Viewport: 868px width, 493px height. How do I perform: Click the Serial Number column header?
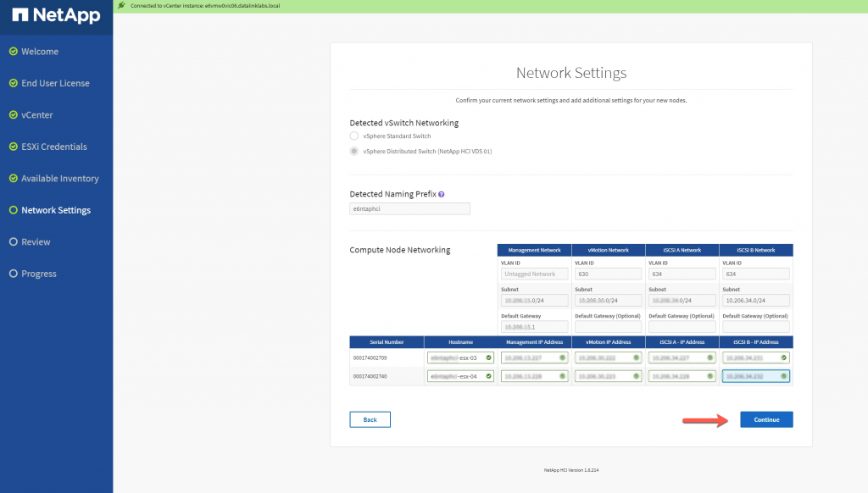[387, 342]
